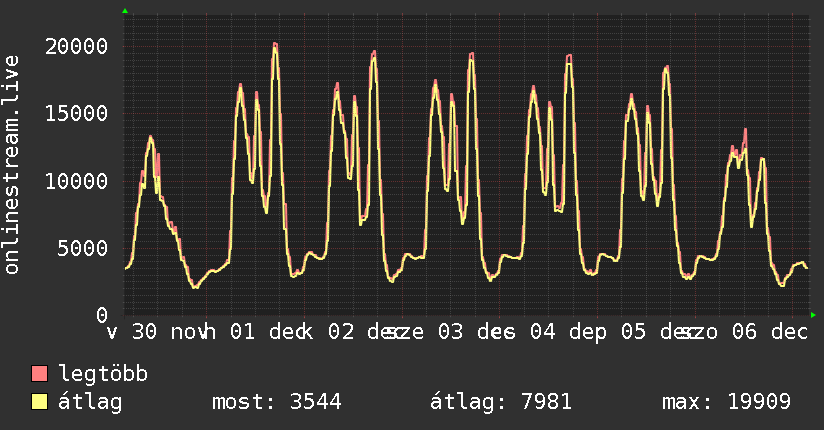Click the '03 dec' x-axis date label
824x430 pixels.
point(476,332)
